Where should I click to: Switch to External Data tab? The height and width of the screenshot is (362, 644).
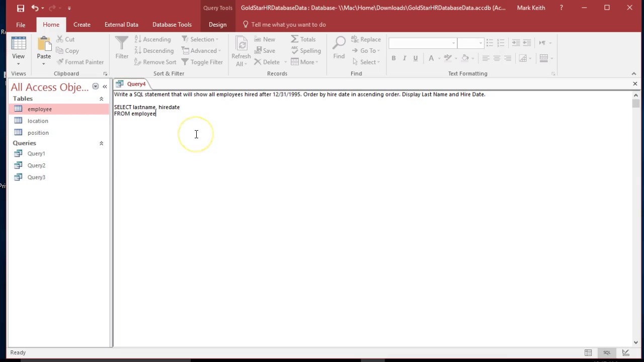click(x=121, y=25)
